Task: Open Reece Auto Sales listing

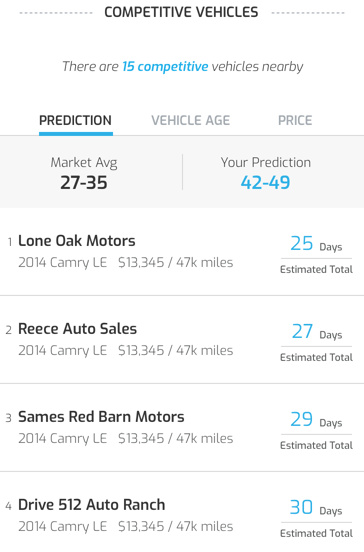Action: (x=182, y=340)
